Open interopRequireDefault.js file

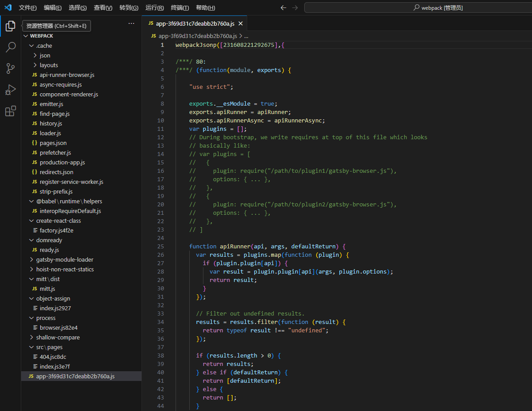pos(81,211)
